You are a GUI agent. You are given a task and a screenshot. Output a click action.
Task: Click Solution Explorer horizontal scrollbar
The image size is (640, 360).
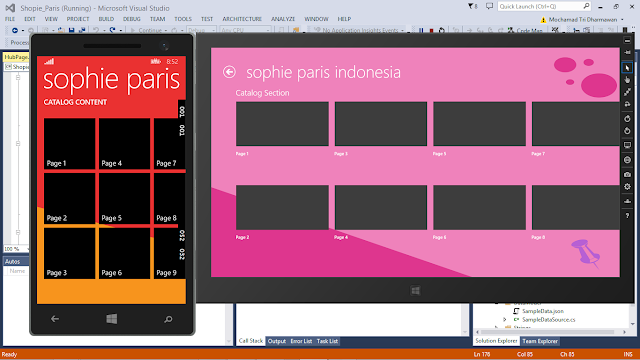click(551, 332)
